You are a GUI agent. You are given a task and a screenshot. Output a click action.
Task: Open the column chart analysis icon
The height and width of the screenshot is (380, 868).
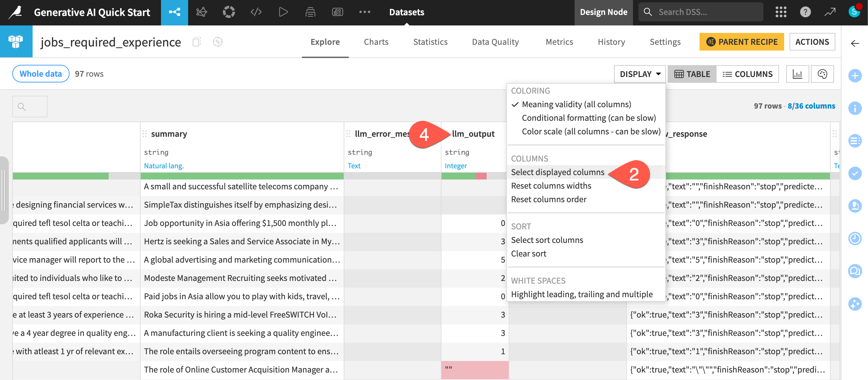click(x=797, y=74)
